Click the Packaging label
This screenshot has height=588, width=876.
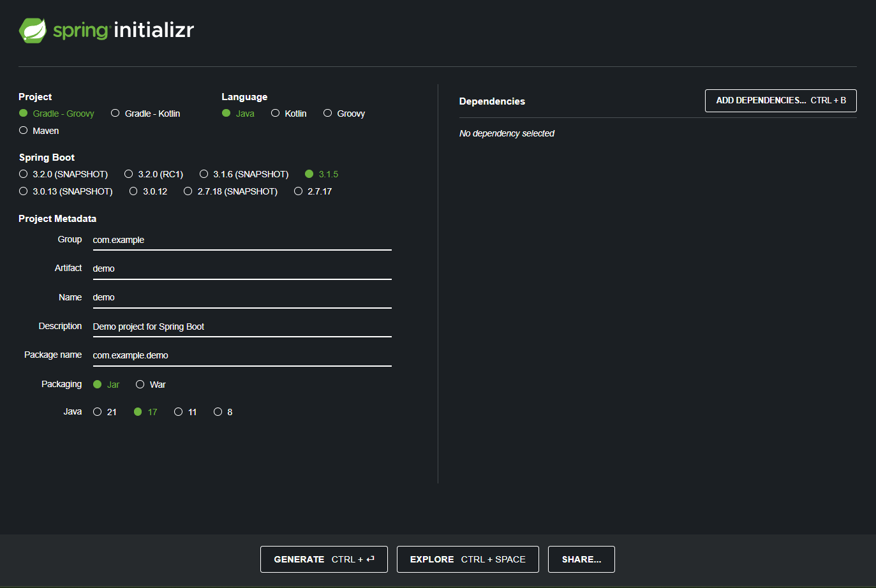61,384
